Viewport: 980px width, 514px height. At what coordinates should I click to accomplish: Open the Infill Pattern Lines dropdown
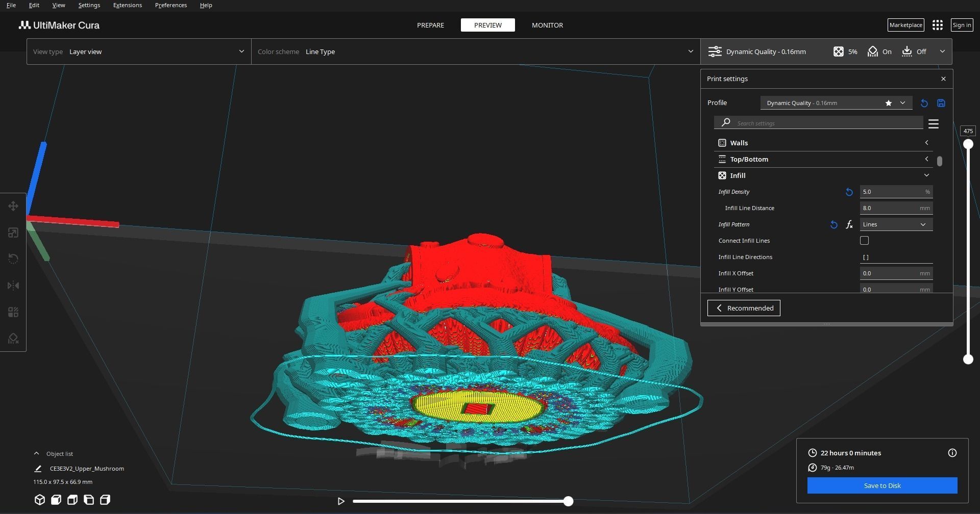point(896,224)
